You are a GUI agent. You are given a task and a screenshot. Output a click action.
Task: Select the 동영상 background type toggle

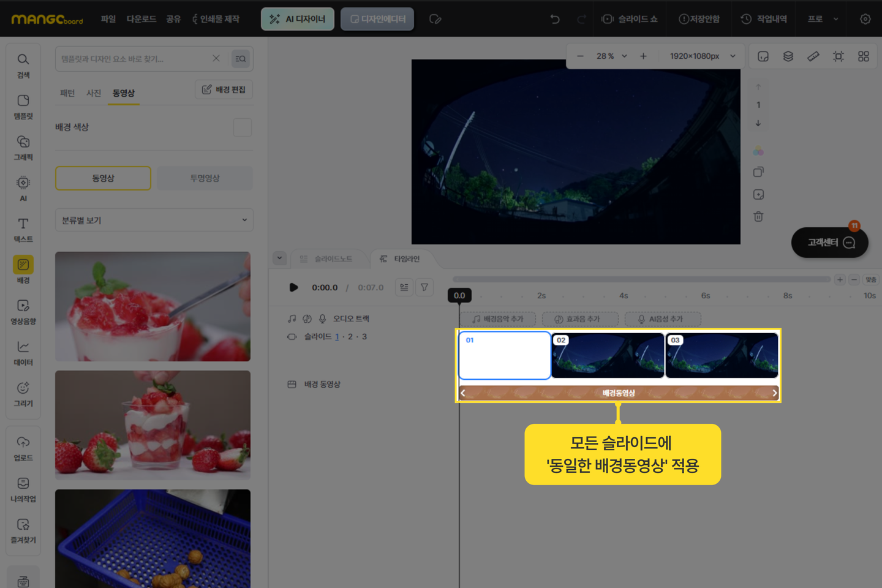tap(103, 178)
